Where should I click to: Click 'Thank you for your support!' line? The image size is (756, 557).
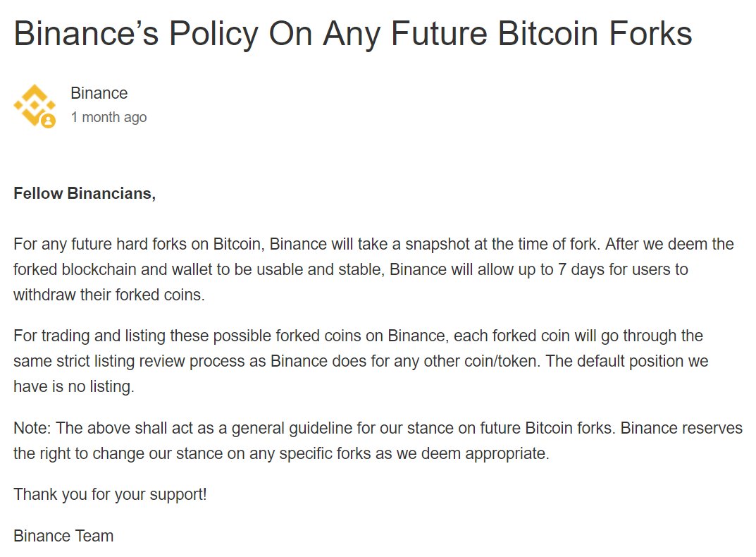point(110,494)
